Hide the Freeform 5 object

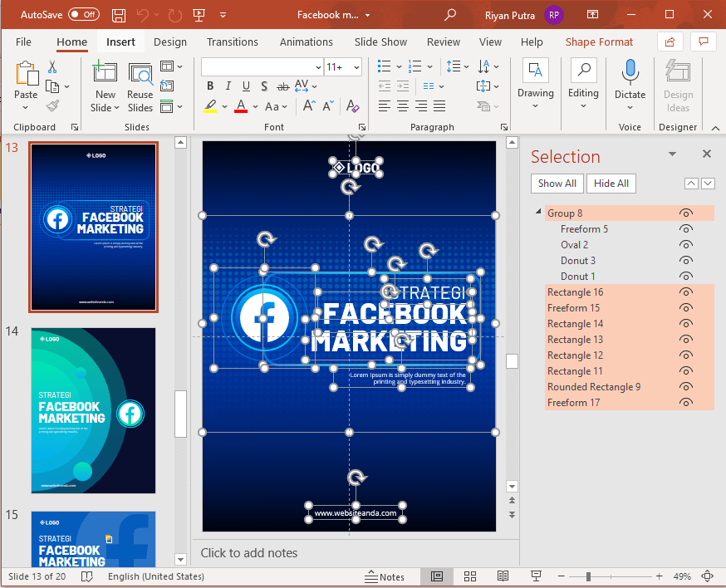point(686,228)
